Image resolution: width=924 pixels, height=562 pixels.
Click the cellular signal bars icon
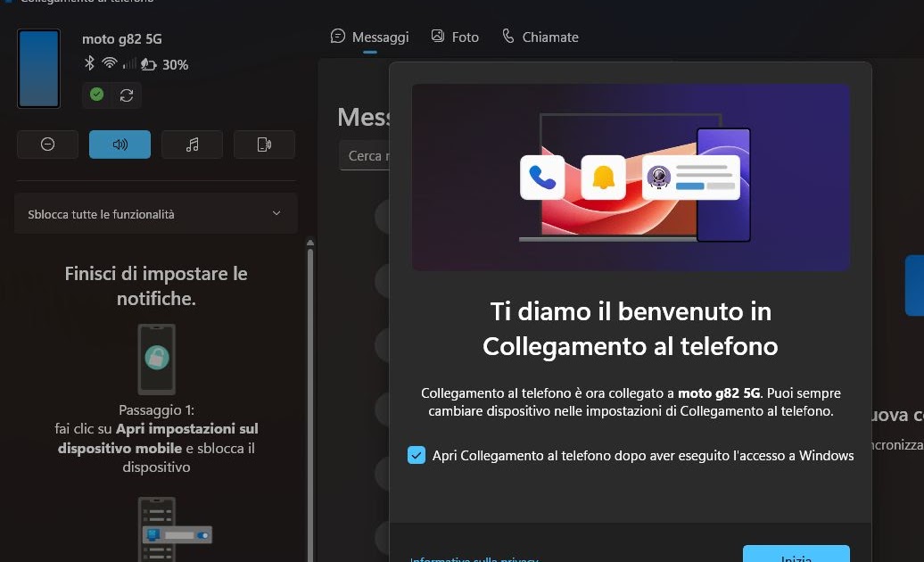pos(129,63)
